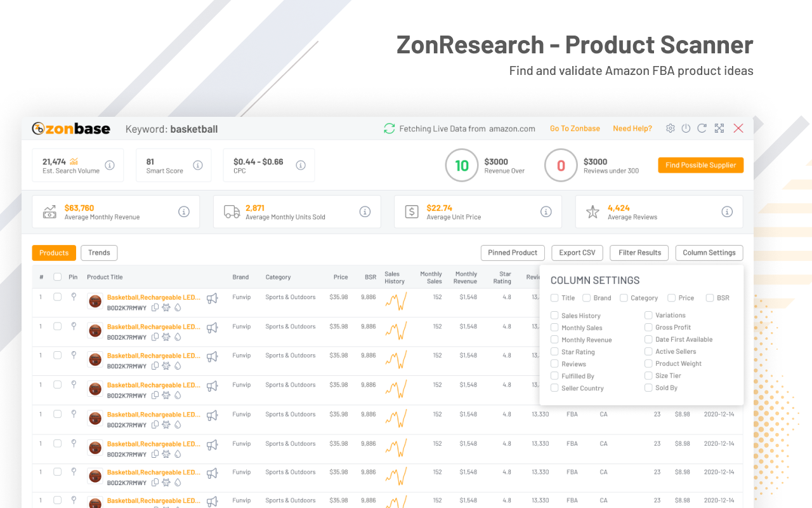Click the dollar sign icon beside $22.74
Viewport: 812px width, 508px height.
(x=412, y=212)
